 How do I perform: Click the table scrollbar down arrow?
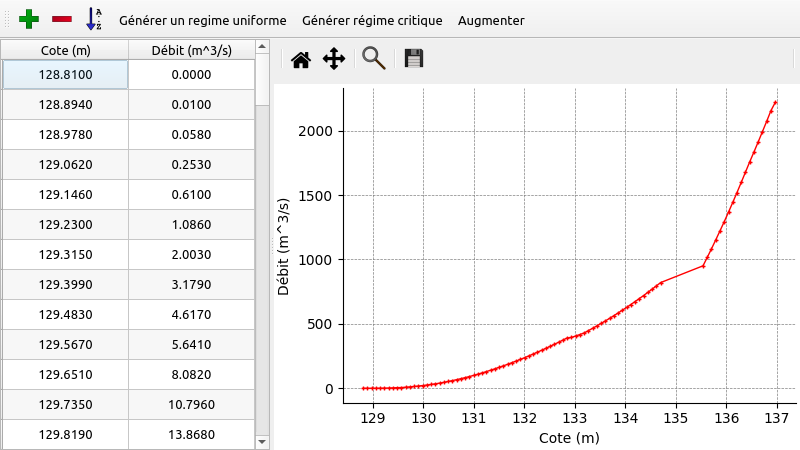click(x=263, y=441)
